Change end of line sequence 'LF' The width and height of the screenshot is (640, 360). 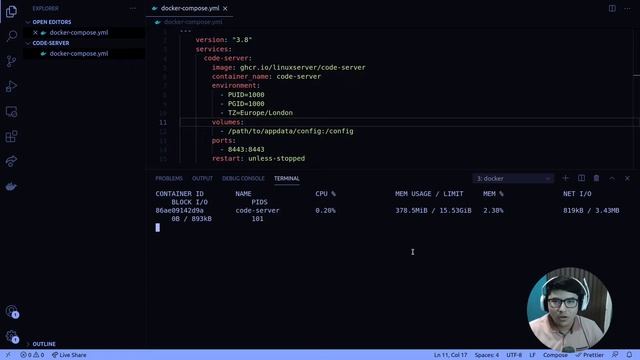tap(532, 355)
